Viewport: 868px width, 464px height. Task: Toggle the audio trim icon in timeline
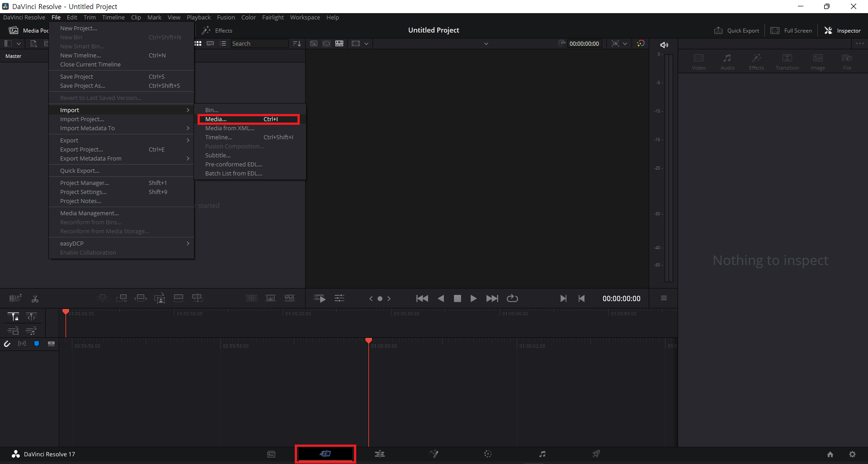point(22,344)
